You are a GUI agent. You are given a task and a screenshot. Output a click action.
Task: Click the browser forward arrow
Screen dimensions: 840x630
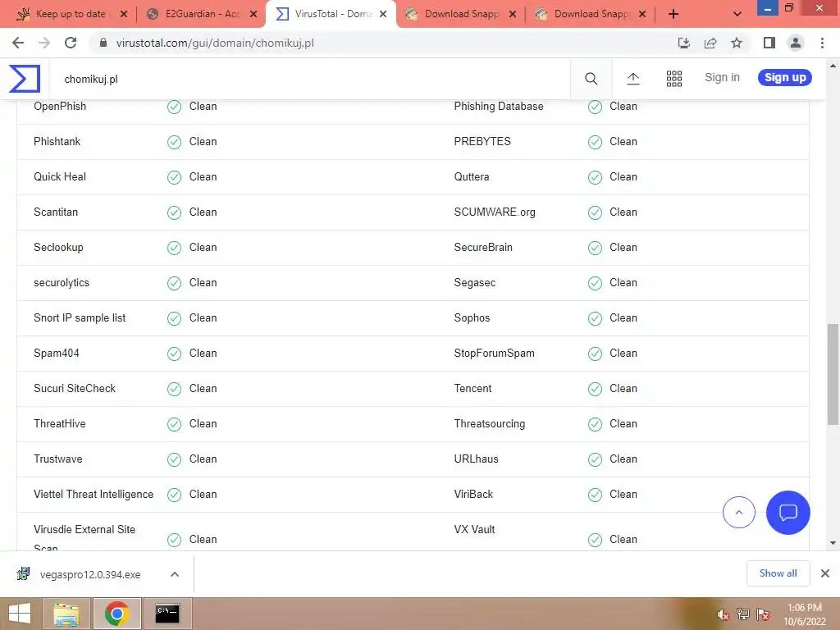(x=44, y=43)
